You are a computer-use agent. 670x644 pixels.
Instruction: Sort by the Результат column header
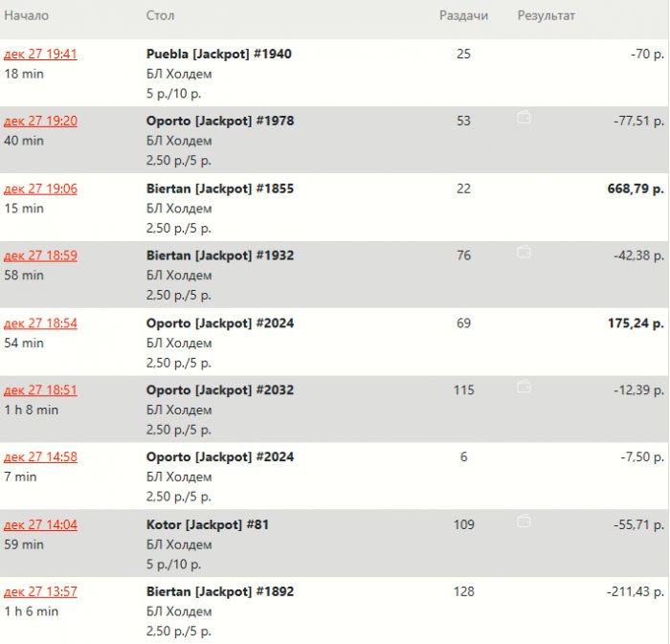(x=547, y=16)
